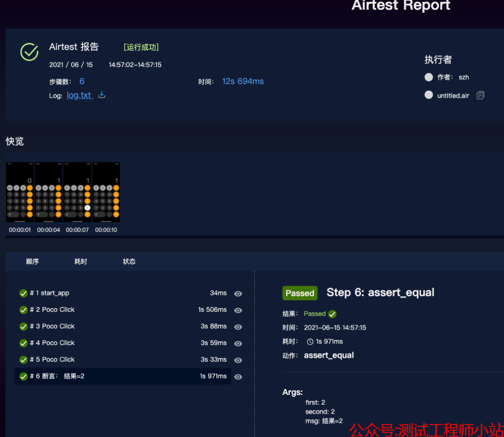Toggle the eye icon for step 1 start_app
The image size is (504, 437).
click(x=238, y=294)
